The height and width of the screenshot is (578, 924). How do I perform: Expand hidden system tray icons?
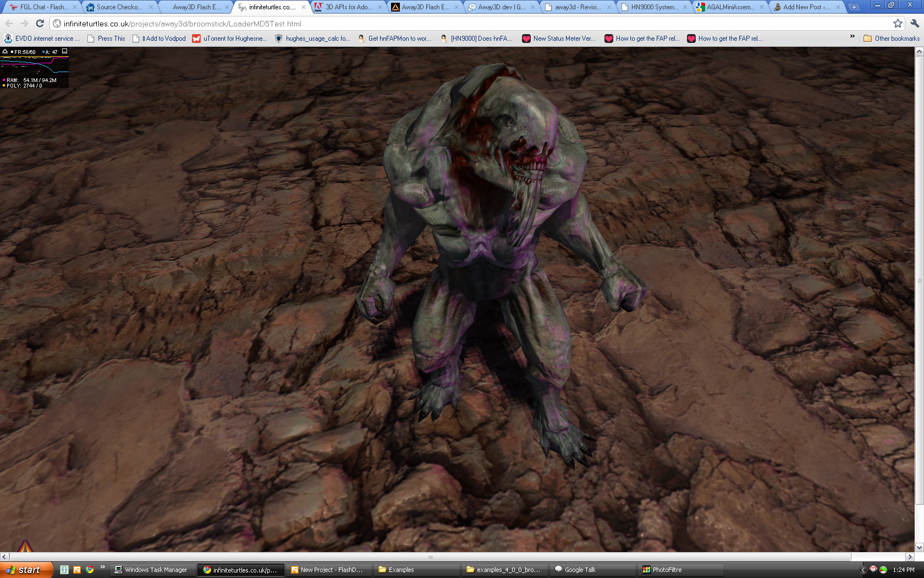(863, 570)
